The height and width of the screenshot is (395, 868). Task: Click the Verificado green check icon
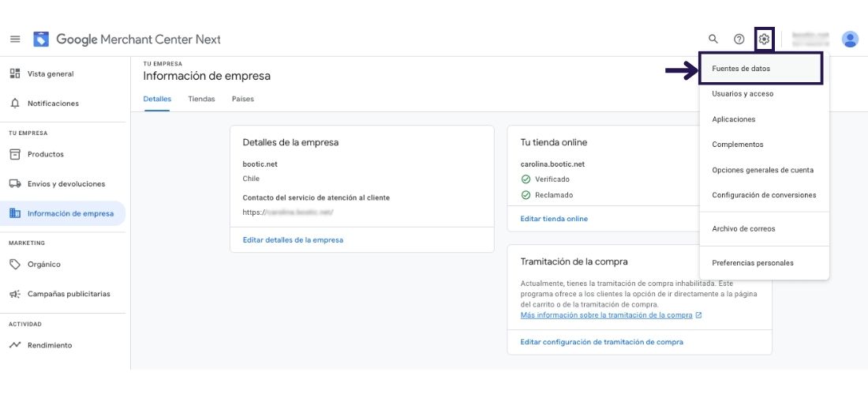[526, 179]
